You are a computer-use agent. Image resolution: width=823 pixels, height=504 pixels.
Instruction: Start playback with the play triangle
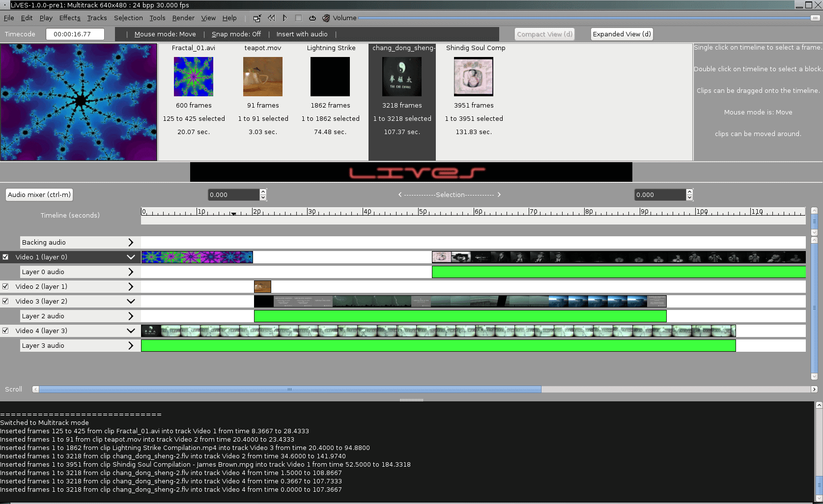(285, 18)
